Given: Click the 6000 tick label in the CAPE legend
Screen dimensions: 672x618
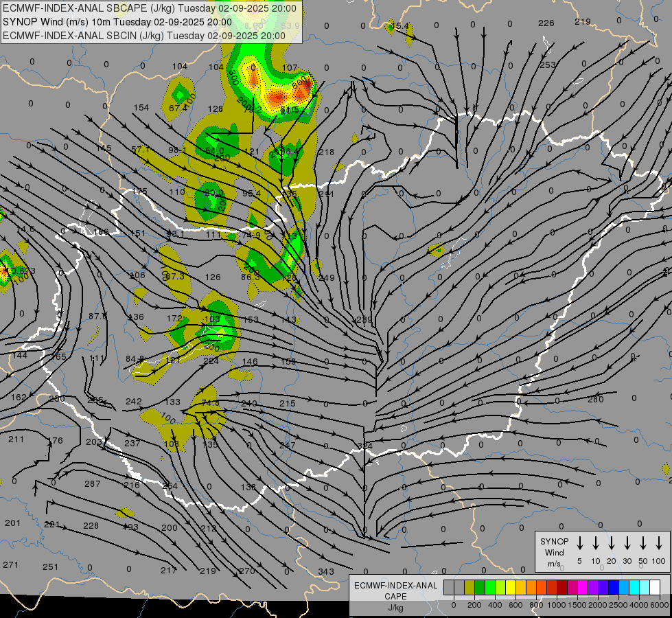Looking at the screenshot, I should click(660, 605).
